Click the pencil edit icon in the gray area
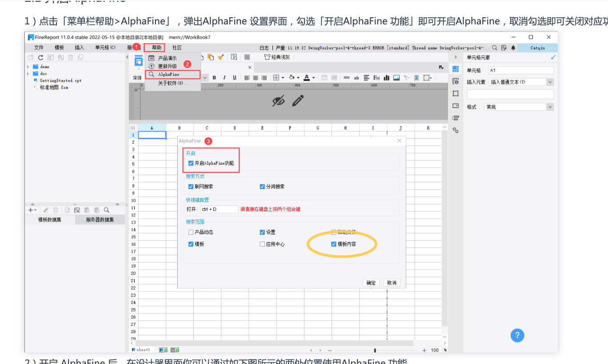The width and height of the screenshot is (608, 364). 298,101
